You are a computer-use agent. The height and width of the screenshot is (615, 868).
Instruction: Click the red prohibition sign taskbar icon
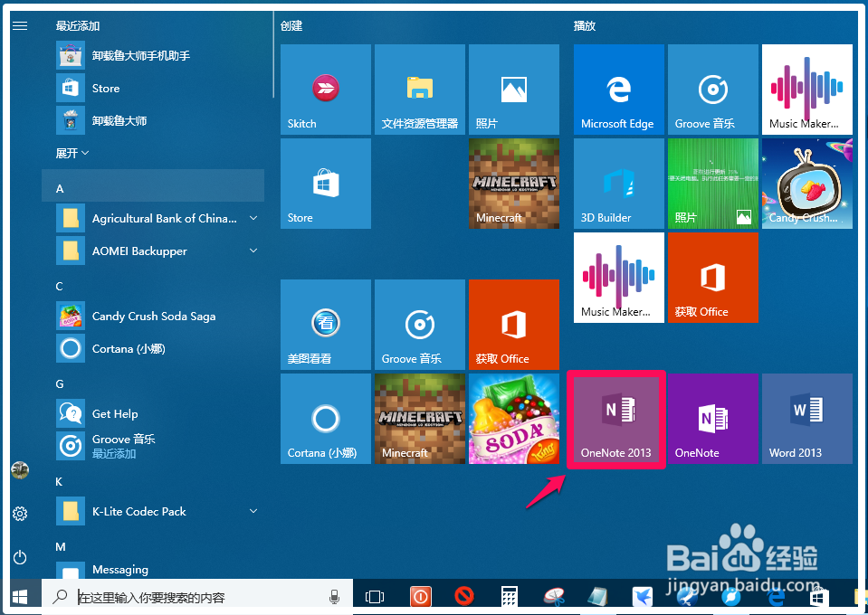[464, 596]
